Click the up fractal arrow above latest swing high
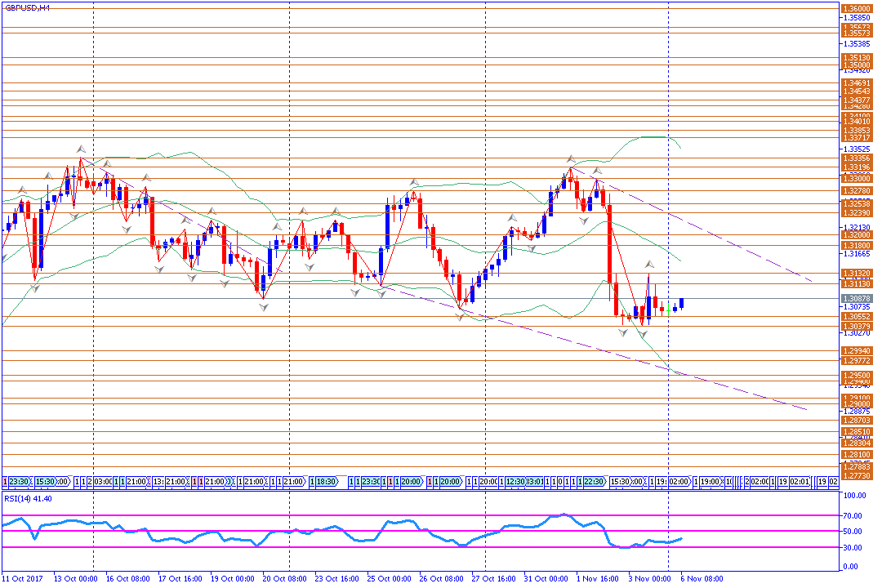 point(648,265)
